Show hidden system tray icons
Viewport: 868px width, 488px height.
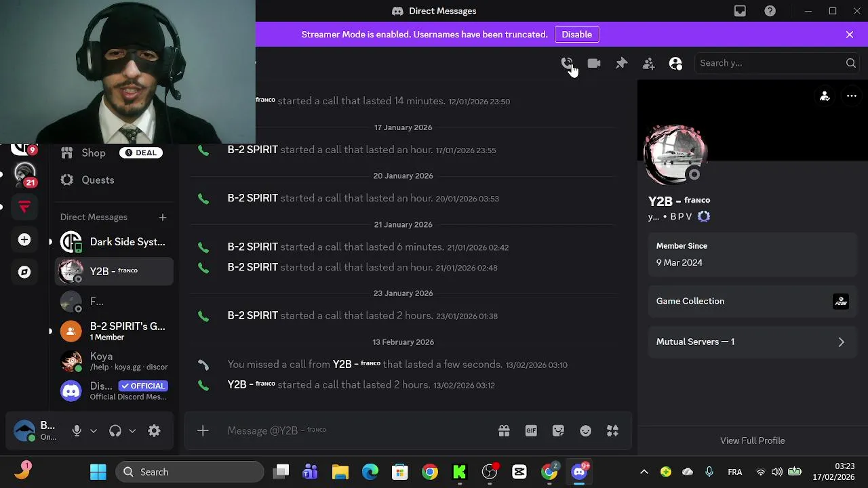(644, 472)
